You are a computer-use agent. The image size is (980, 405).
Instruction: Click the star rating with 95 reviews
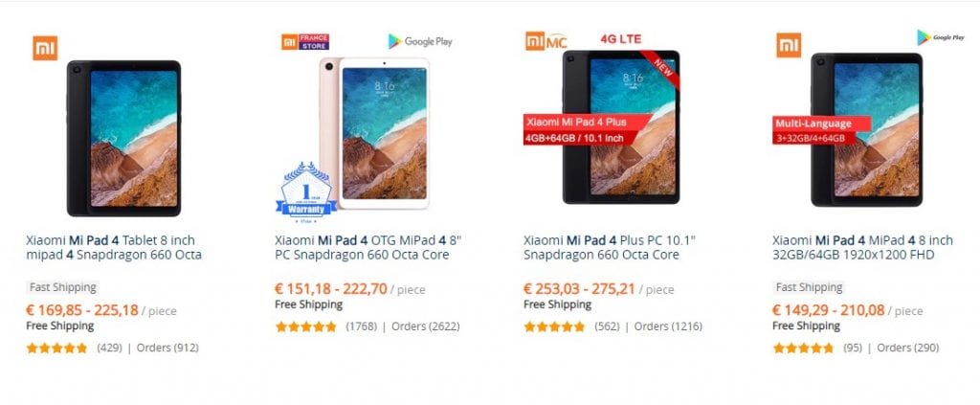pos(803,349)
